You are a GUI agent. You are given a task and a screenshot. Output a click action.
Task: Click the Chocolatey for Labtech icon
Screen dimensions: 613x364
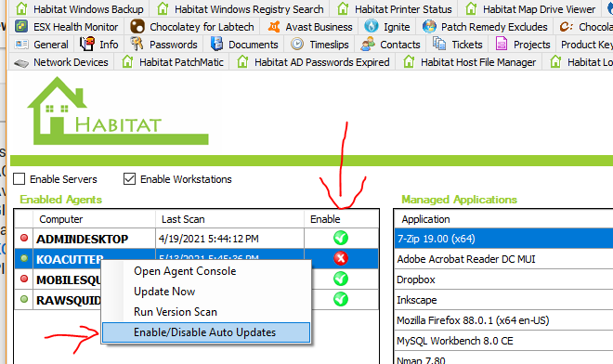coord(137,27)
